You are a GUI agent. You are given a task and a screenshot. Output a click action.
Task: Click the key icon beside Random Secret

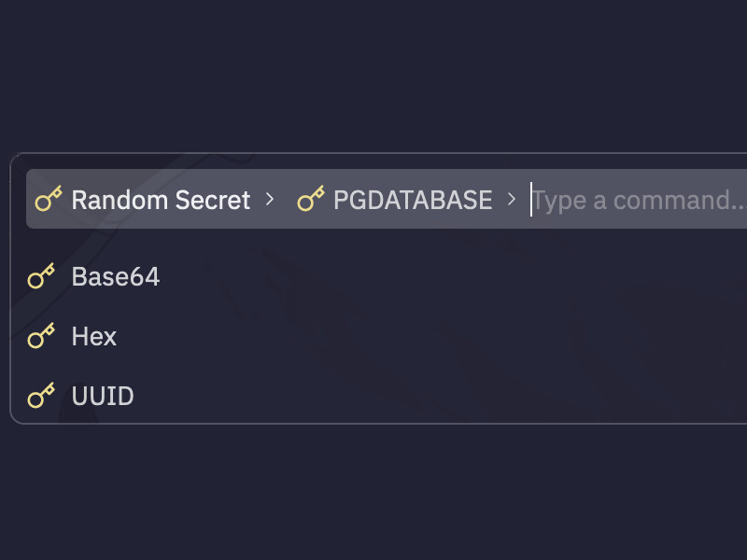point(49,199)
